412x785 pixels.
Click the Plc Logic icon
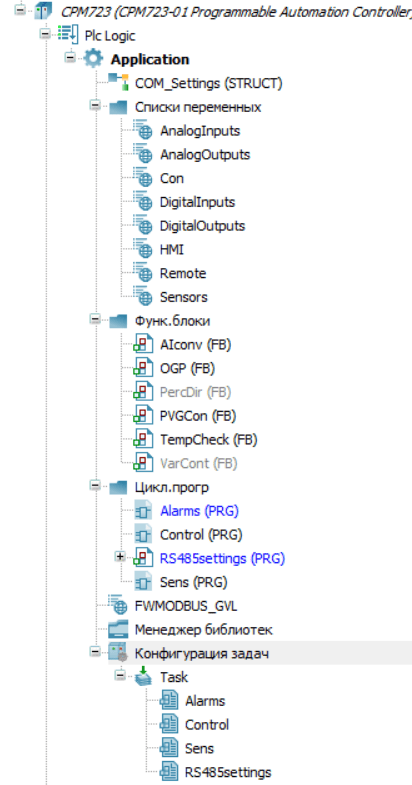(68, 36)
